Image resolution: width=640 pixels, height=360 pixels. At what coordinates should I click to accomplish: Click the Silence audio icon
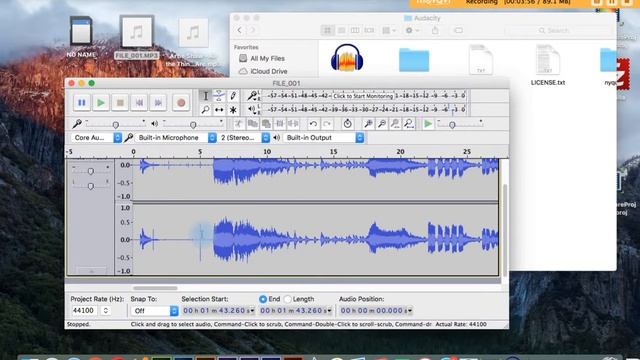(293, 124)
